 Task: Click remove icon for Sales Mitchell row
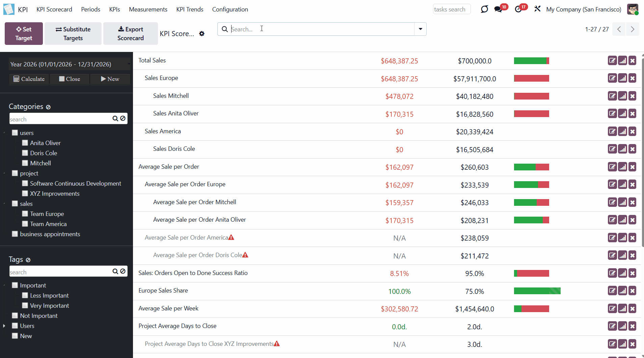pos(633,96)
